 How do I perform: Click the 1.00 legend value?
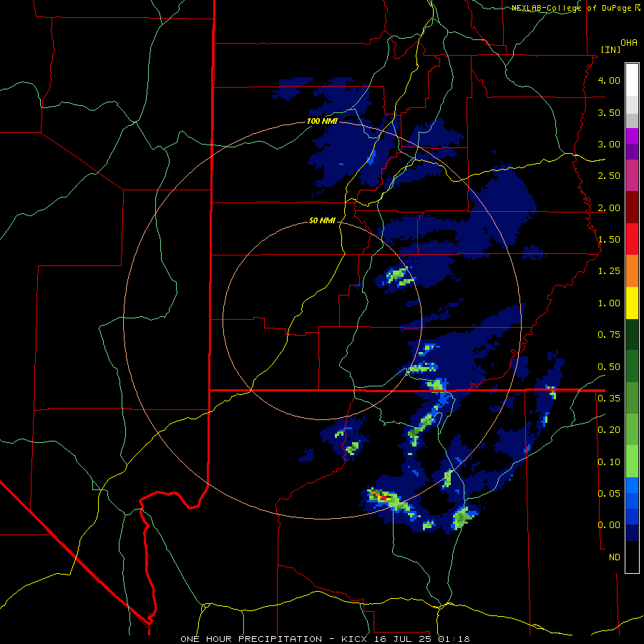point(609,303)
